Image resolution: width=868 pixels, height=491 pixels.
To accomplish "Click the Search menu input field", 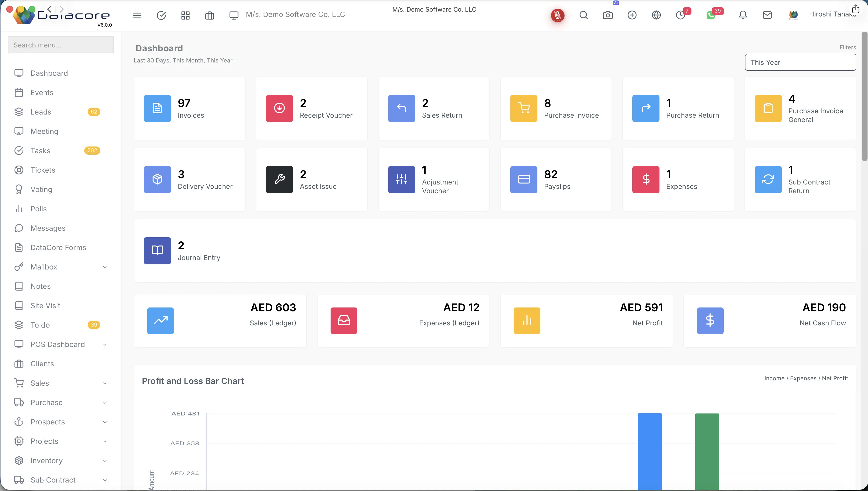I will [61, 45].
